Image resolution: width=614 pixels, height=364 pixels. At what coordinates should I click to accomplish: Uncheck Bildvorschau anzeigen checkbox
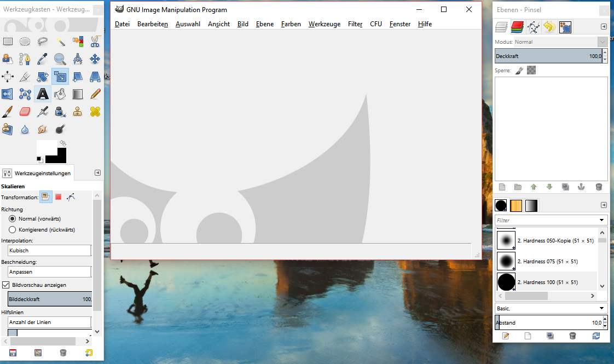pos(6,285)
